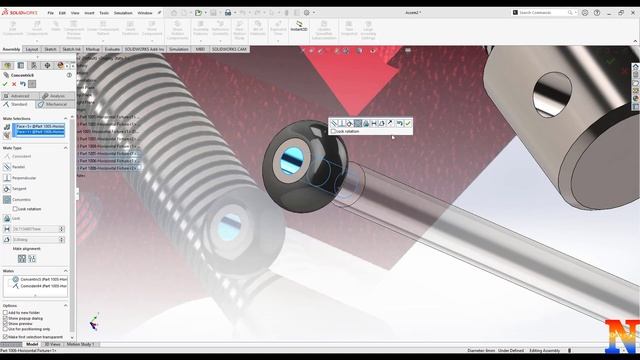Open the dropdown arrow next to Open icon
The width and height of the screenshot is (640, 360).
tap(205, 13)
